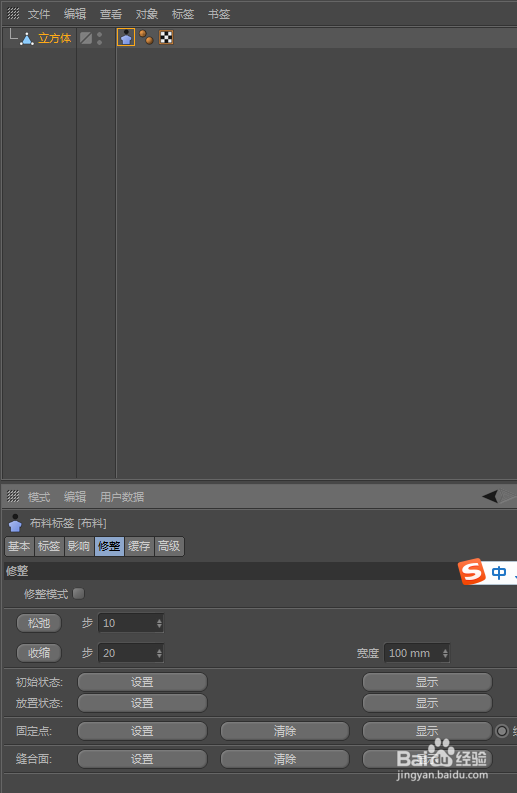The image size is (517, 793).
Task: Click the black back arrow in Attribute Manager
Action: [490, 496]
